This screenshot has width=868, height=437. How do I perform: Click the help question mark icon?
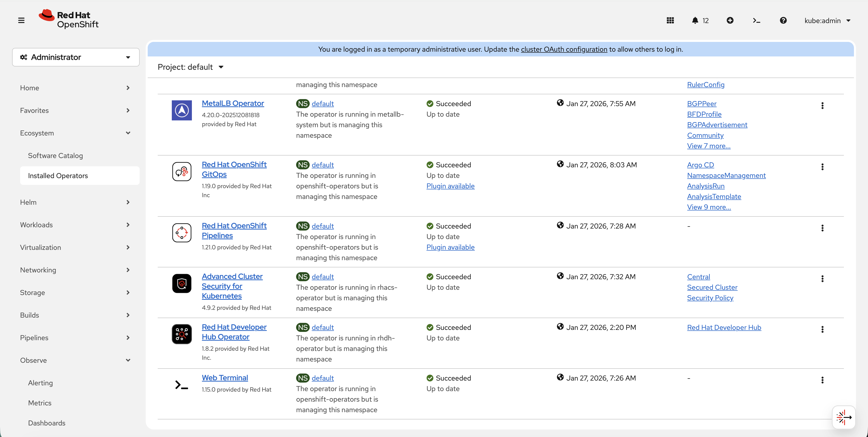(783, 20)
